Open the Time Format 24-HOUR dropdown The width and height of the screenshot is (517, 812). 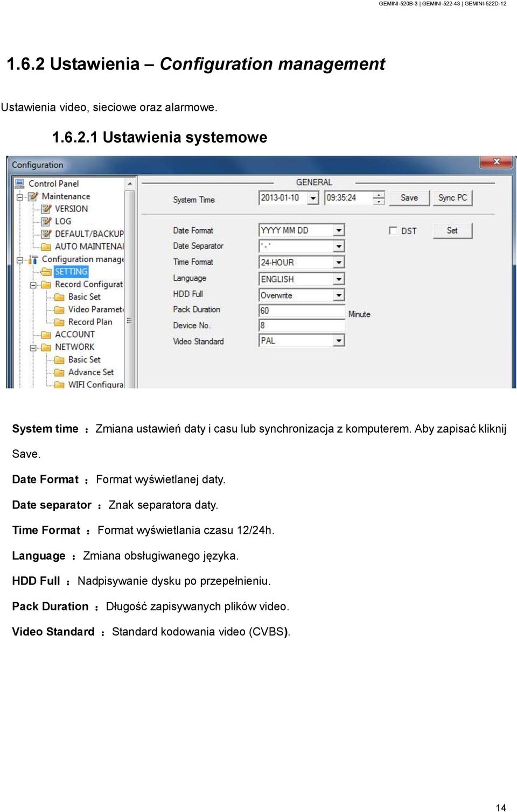[338, 262]
